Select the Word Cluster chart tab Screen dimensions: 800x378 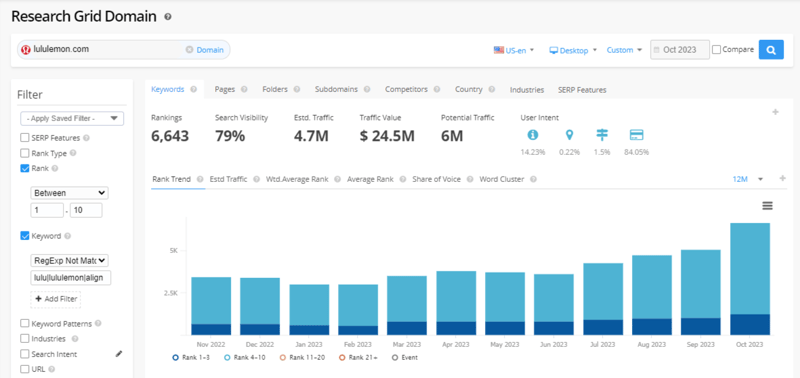[x=502, y=180]
